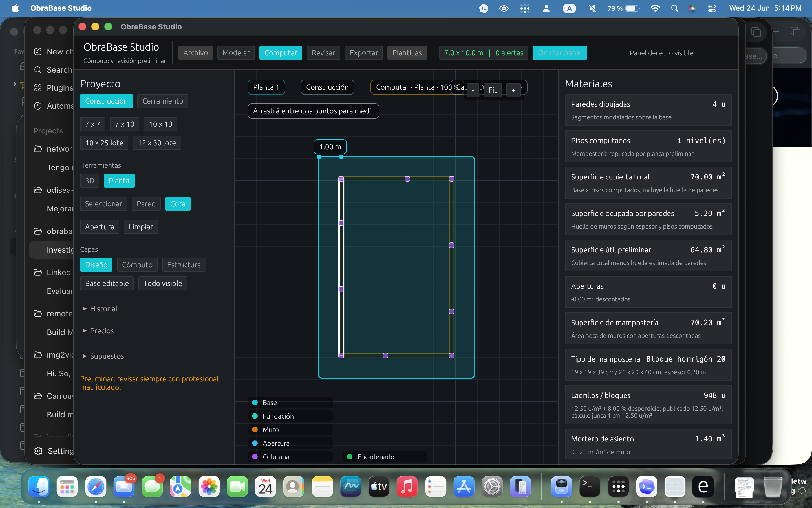The width and height of the screenshot is (812, 508).
Task: Switch to the Modelar tab
Action: [236, 53]
